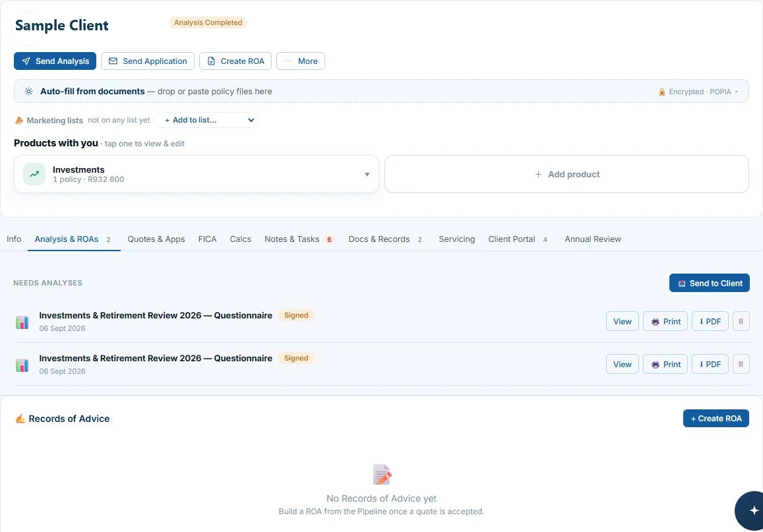Screen dimensions: 763x532
Task: Open the More actions menu
Action: pos(301,61)
